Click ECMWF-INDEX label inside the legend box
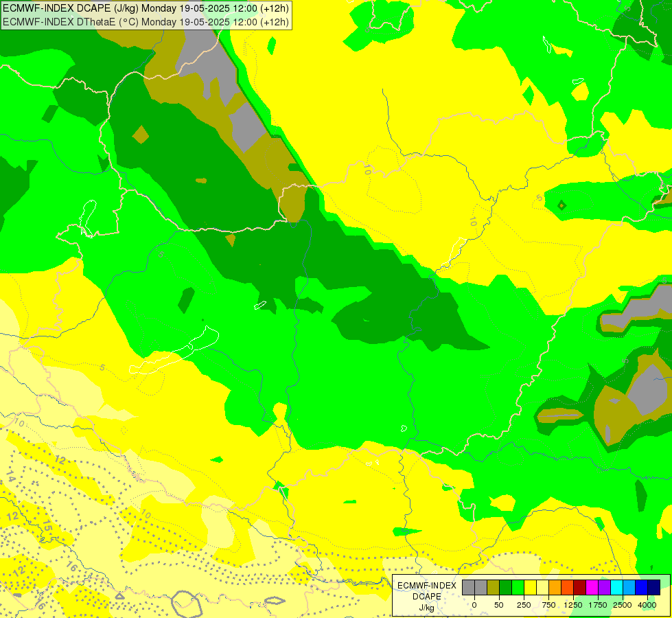Image resolution: width=672 pixels, height=618 pixels. click(427, 586)
